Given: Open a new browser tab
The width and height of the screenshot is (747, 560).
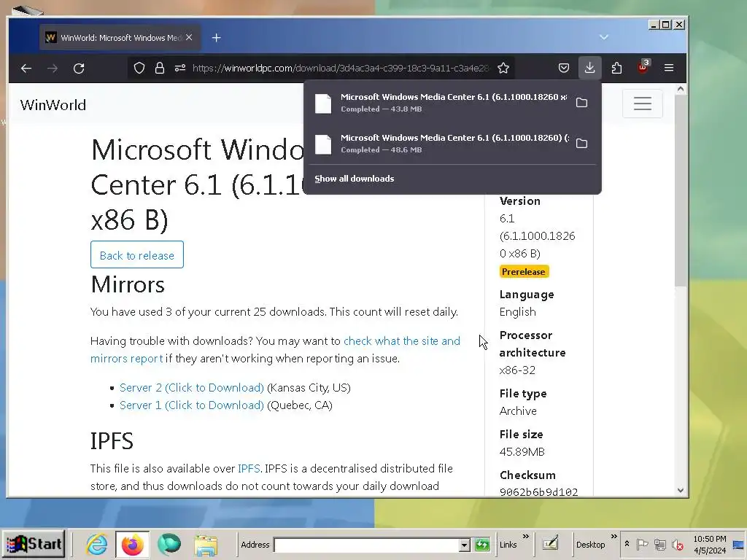Looking at the screenshot, I should point(216,38).
